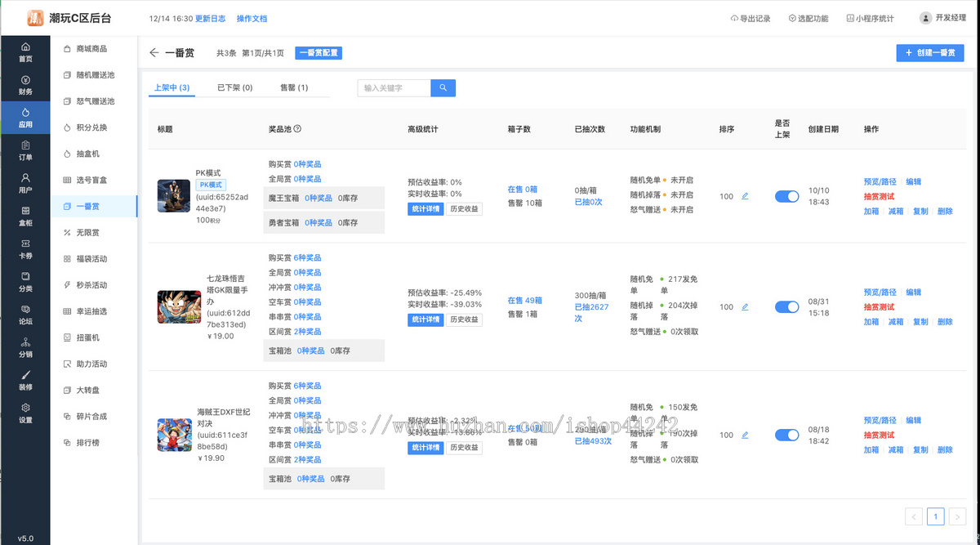
Task: Click the help icon next to 奖品池
Action: click(x=297, y=129)
